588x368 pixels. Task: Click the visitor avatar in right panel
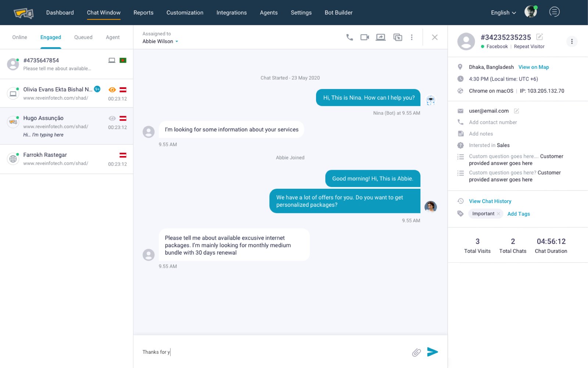[x=466, y=41]
